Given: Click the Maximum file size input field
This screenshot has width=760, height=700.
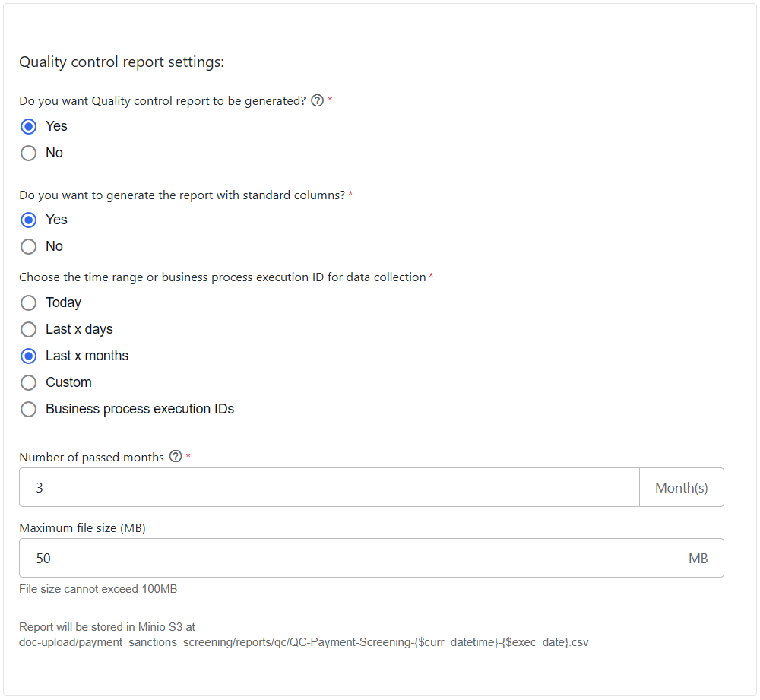Looking at the screenshot, I should (x=346, y=558).
